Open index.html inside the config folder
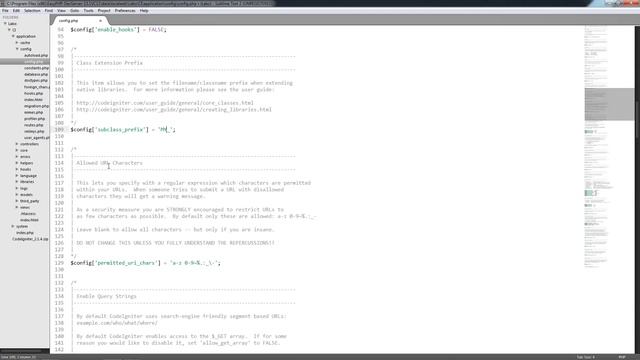640x360 pixels. [33, 100]
